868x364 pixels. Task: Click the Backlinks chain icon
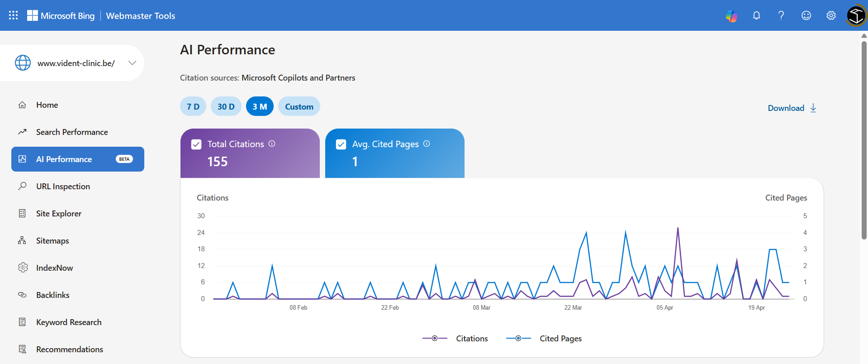[22, 295]
